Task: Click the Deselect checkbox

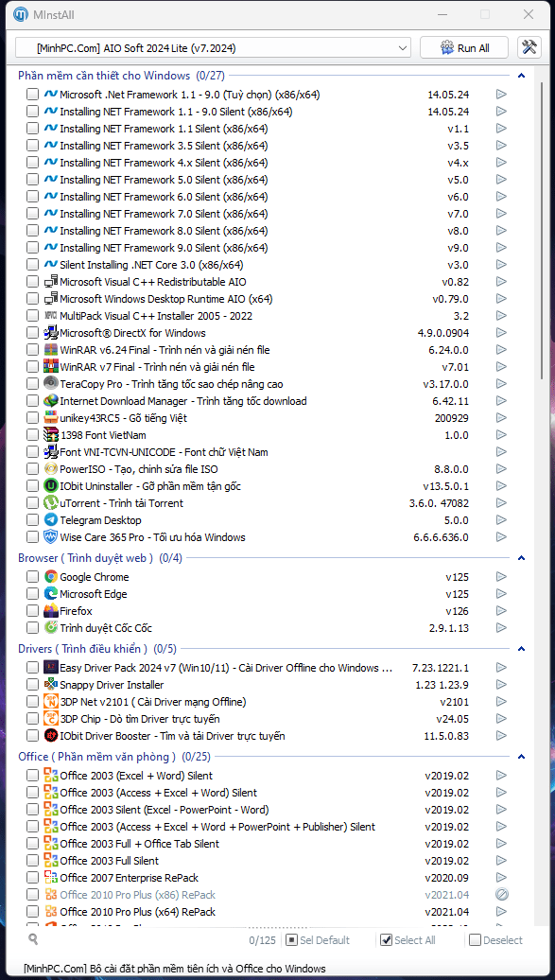Action: click(x=475, y=940)
